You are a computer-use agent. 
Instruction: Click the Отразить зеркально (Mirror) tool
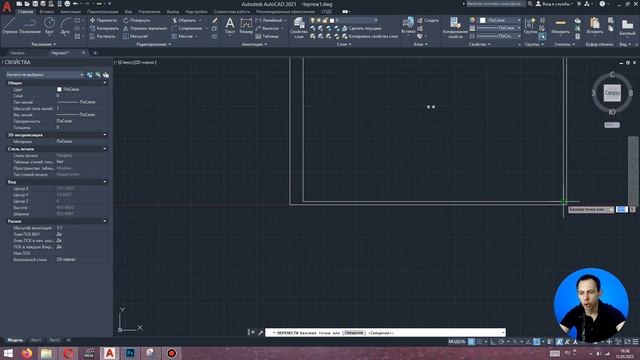[145, 28]
